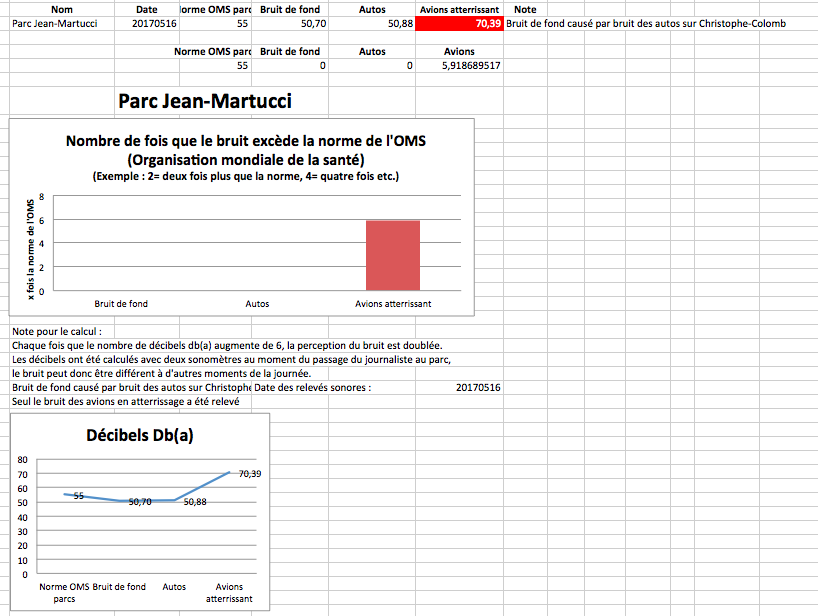Select the 'Date des relevés sonores' cell

pyautogui.click(x=312, y=387)
